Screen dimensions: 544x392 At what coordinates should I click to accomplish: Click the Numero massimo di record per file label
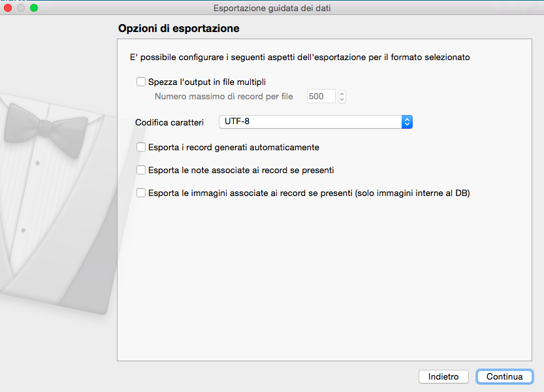pos(223,97)
